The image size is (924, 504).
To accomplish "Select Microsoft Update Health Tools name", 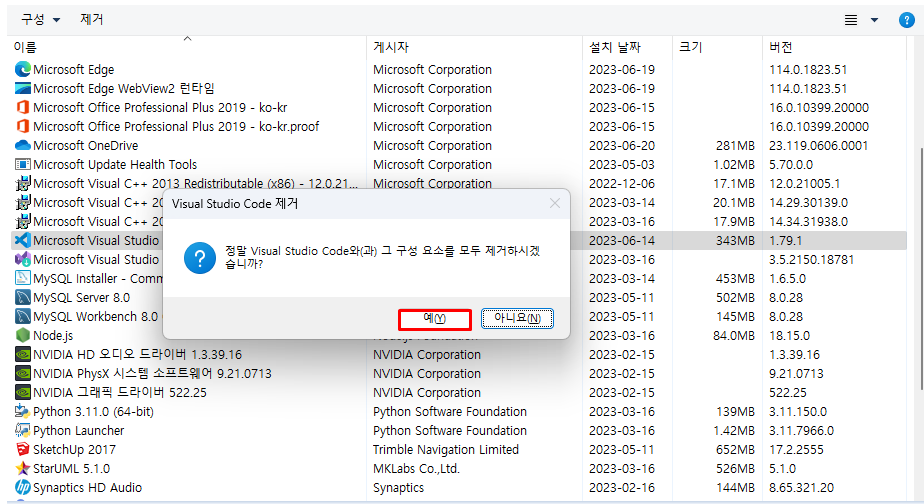I will pyautogui.click(x=115, y=164).
